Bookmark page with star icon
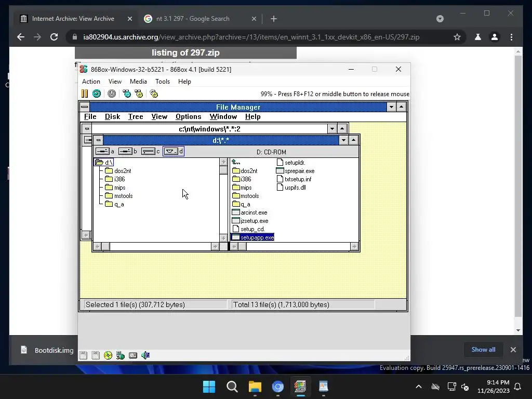 click(x=457, y=37)
